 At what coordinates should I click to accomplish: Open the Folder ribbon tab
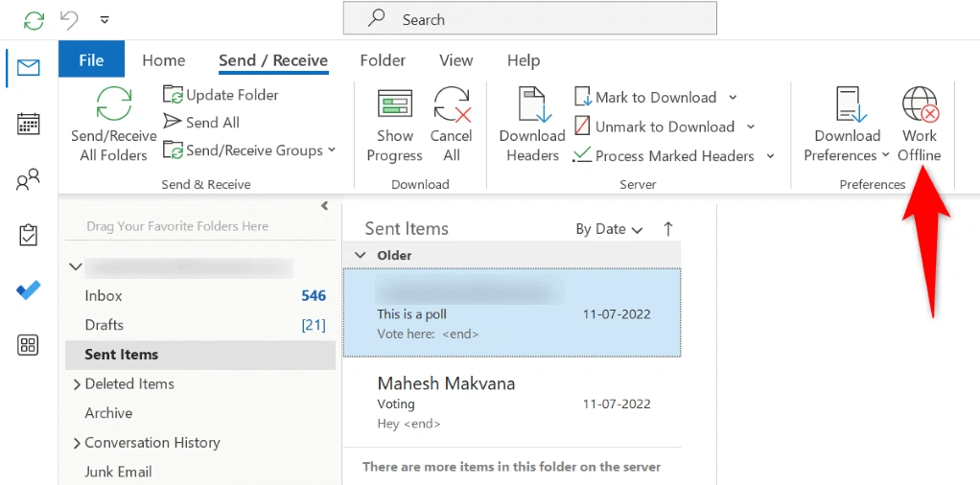click(383, 60)
